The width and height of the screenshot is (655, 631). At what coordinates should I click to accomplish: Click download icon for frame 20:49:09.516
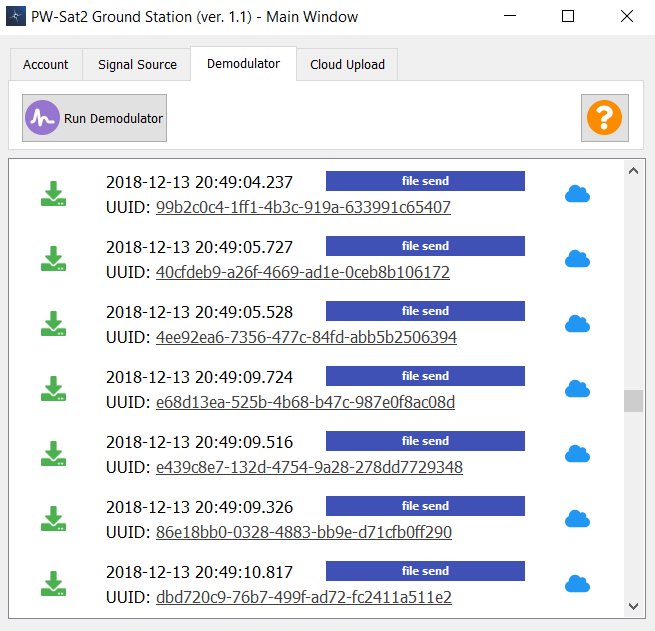(53, 454)
